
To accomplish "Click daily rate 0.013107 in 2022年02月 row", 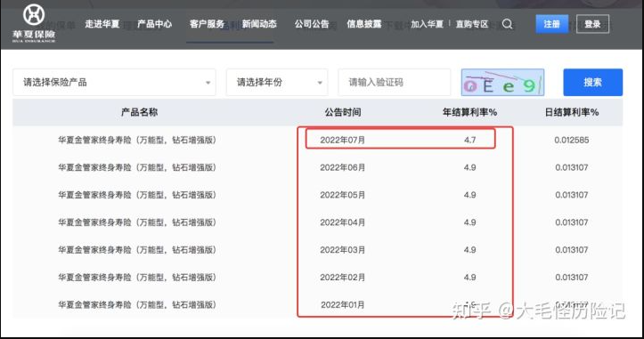I will pos(572,278).
